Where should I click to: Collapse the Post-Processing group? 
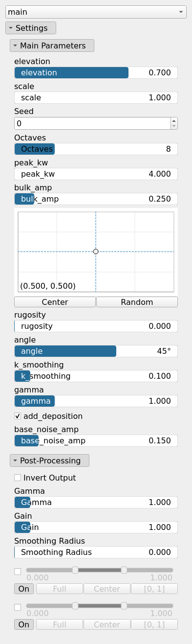49,460
